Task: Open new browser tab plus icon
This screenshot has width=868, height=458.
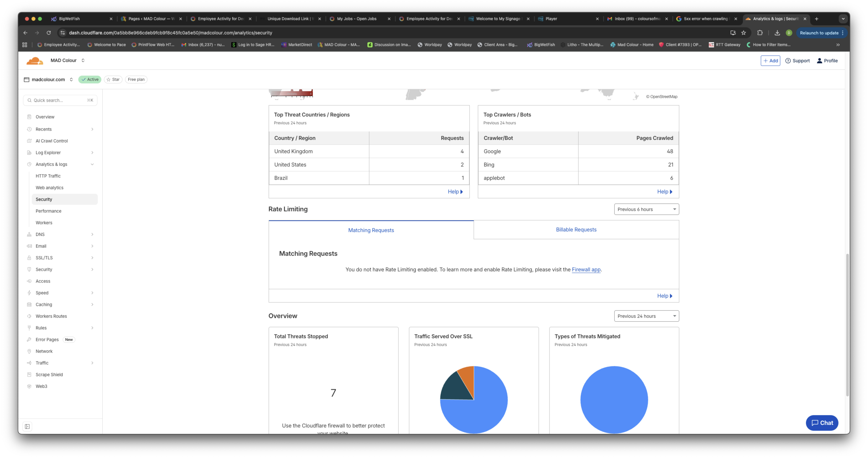Action: (817, 19)
